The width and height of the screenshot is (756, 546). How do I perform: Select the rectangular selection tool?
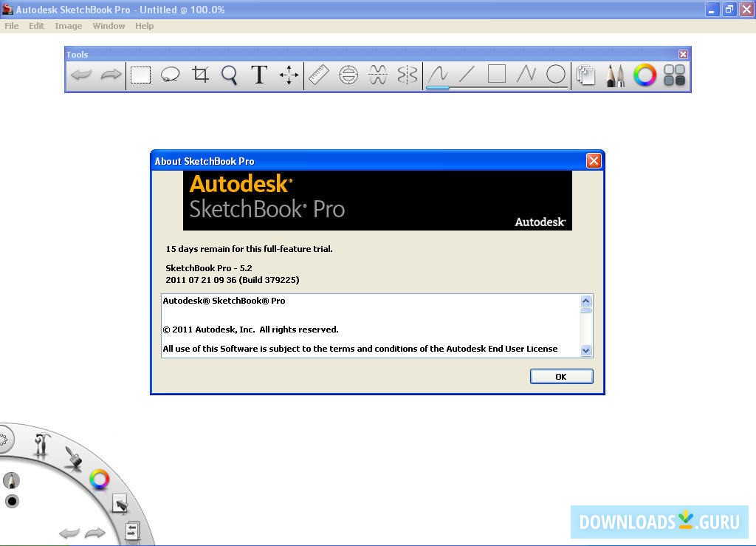point(140,75)
